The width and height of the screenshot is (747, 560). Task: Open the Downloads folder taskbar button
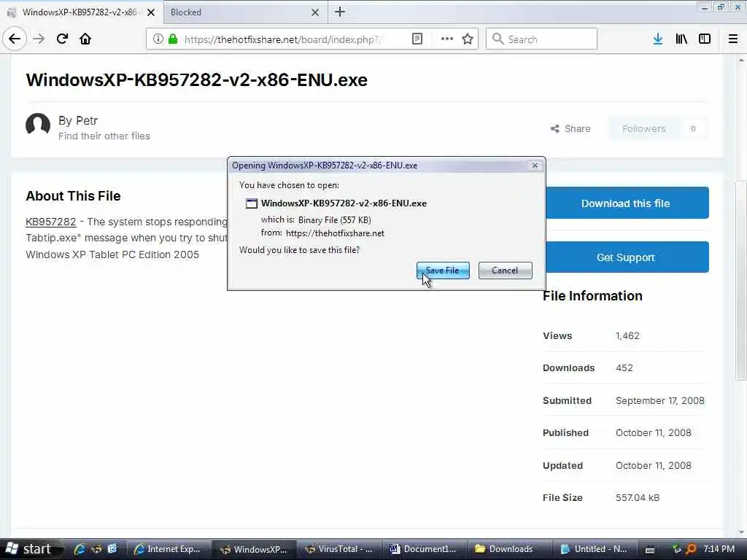510,549
